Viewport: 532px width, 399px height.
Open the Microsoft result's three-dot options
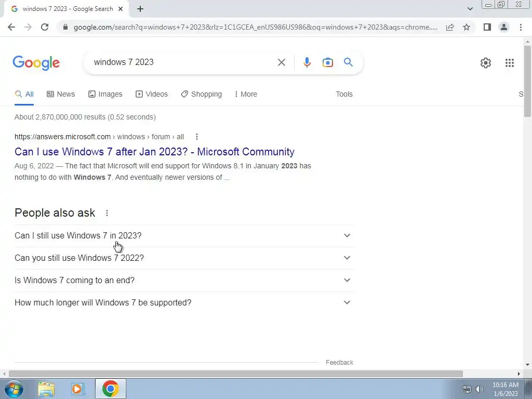(197, 137)
